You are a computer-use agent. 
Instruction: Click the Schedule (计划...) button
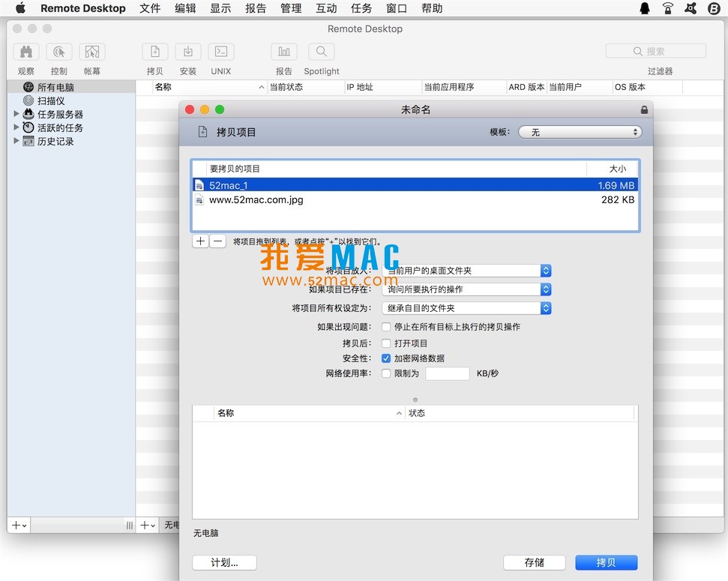click(224, 562)
